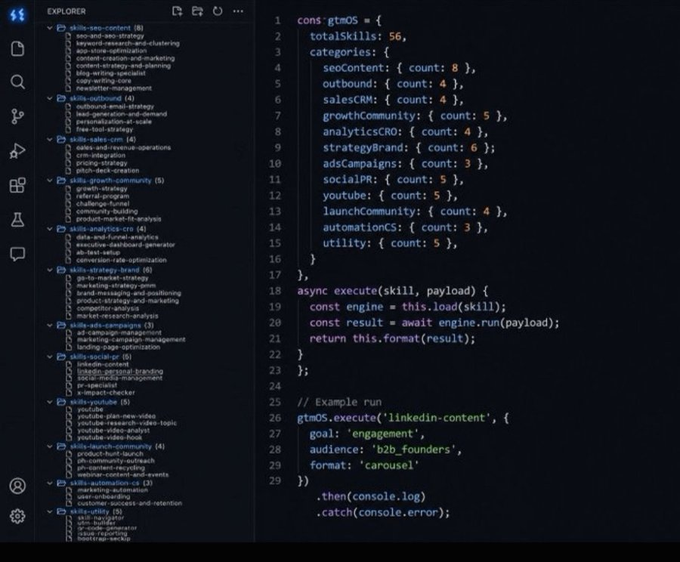Open the Manage settings gear
Screen dimensions: 680x562
click(17, 516)
